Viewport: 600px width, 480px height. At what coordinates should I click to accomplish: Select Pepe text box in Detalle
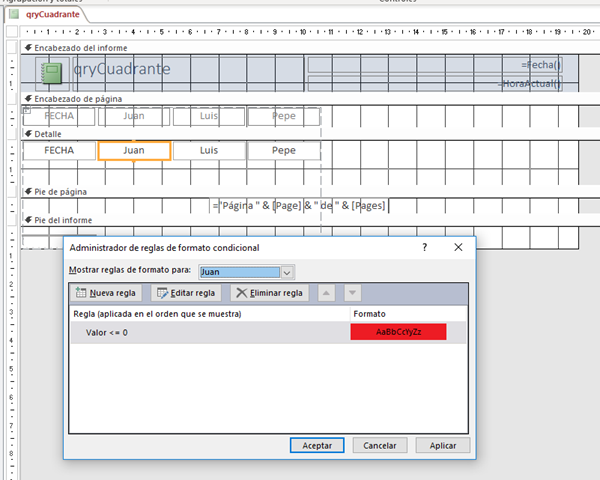(284, 150)
